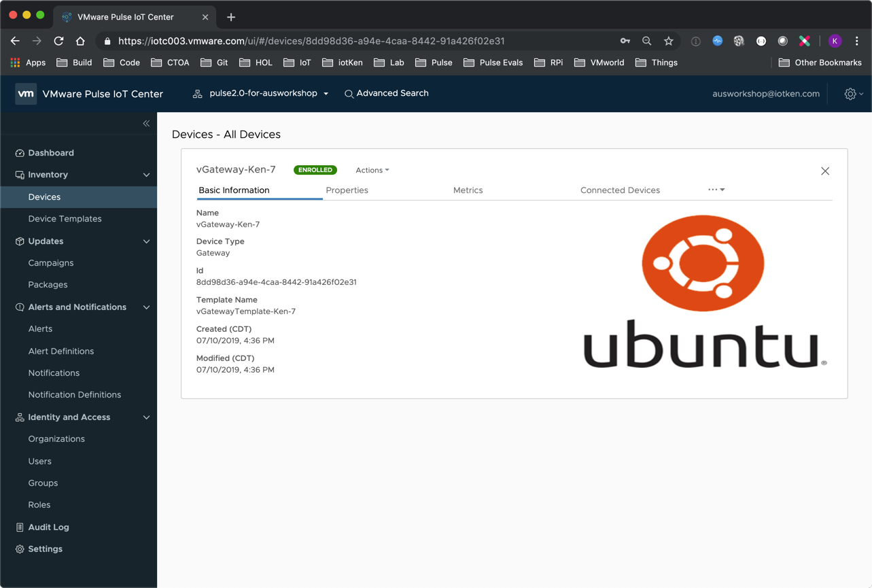872x588 pixels.
Task: Click the Advanced Search magnifier icon
Action: 349,94
